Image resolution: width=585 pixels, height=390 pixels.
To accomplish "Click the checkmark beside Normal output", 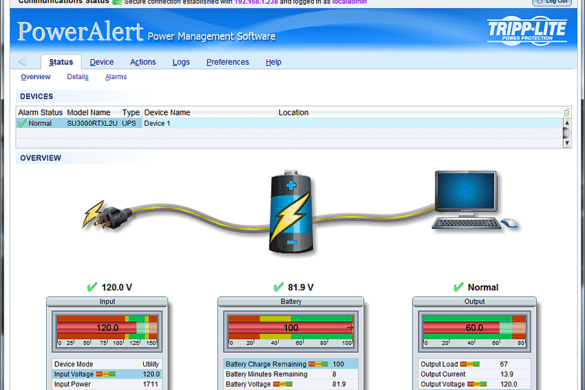I will point(458,287).
